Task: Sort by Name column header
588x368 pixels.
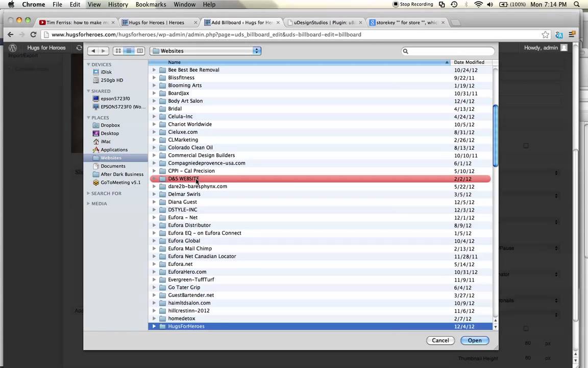Action: point(299,62)
